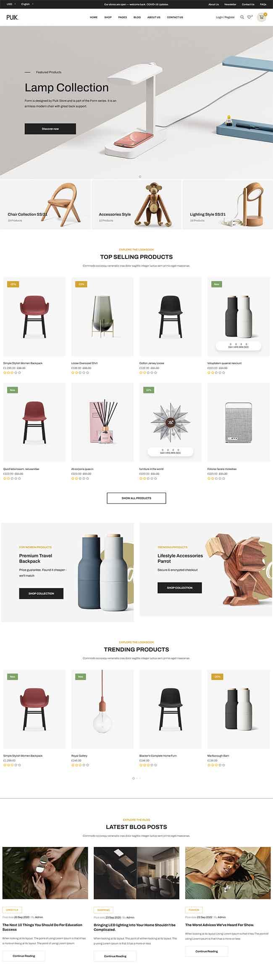This screenshot has width=273, height=980.
Task: Rate the Loose Oversized Shirt stars
Action: [80, 373]
